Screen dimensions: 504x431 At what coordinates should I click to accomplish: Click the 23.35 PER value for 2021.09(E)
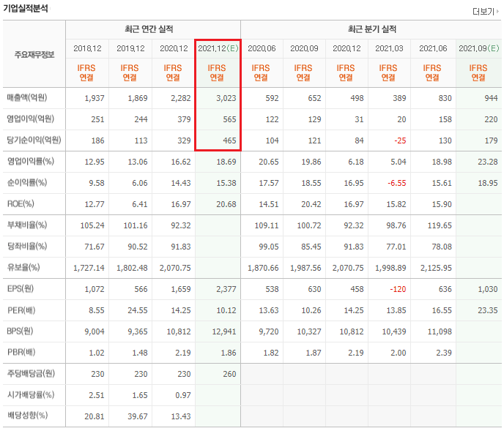tap(488, 310)
